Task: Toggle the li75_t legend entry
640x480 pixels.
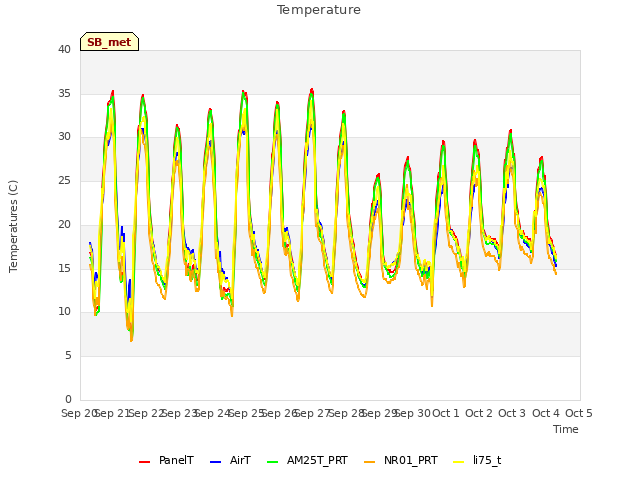Action: point(478,461)
